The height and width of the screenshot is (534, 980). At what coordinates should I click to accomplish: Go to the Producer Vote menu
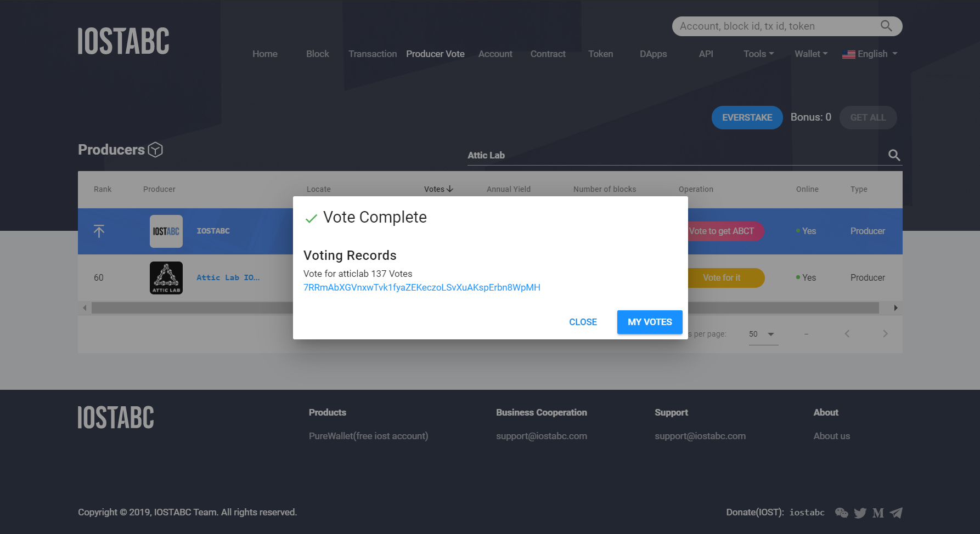pyautogui.click(x=435, y=54)
